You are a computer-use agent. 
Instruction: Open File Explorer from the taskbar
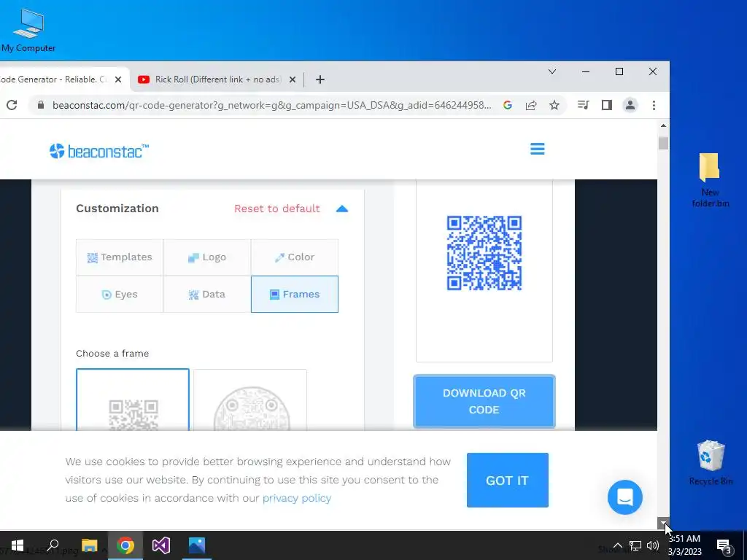coord(89,545)
